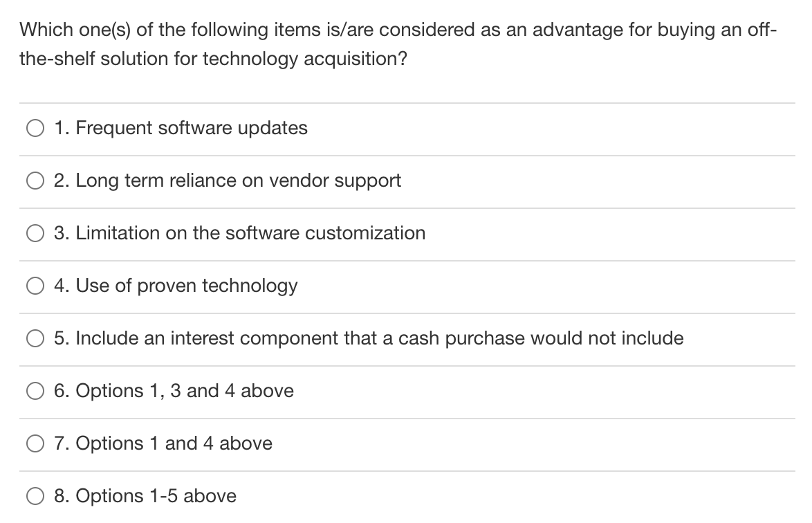812x523 pixels.
Task: Select radio button for option 1 Frequent software updates
Action: click(35, 127)
